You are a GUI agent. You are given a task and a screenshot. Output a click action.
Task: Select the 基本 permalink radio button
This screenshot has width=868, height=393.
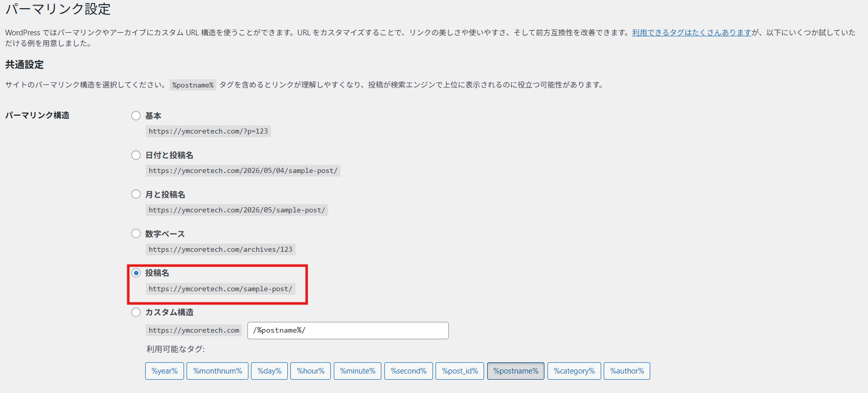click(x=136, y=116)
